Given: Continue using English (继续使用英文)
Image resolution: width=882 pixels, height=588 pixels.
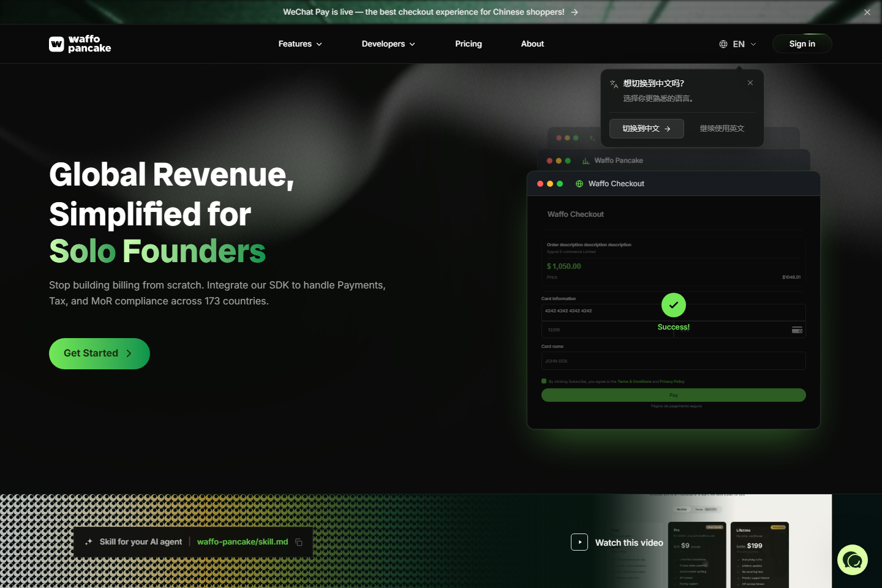Looking at the screenshot, I should pyautogui.click(x=722, y=129).
